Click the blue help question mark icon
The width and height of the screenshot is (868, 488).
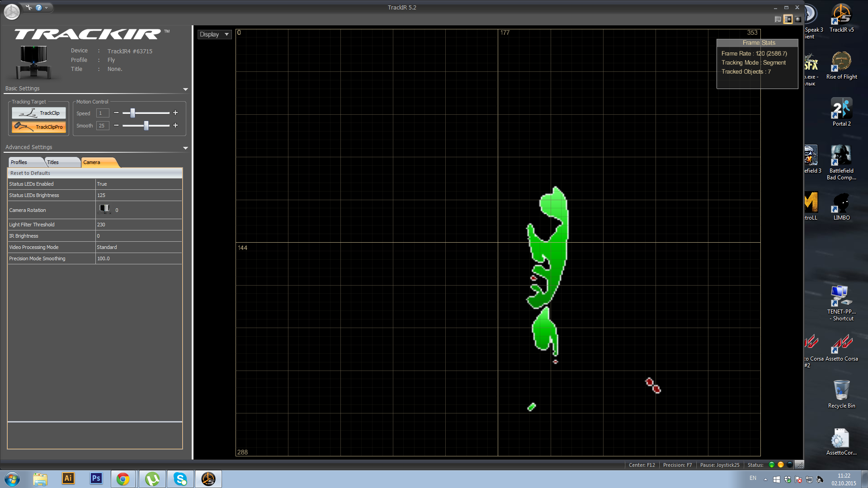point(39,7)
